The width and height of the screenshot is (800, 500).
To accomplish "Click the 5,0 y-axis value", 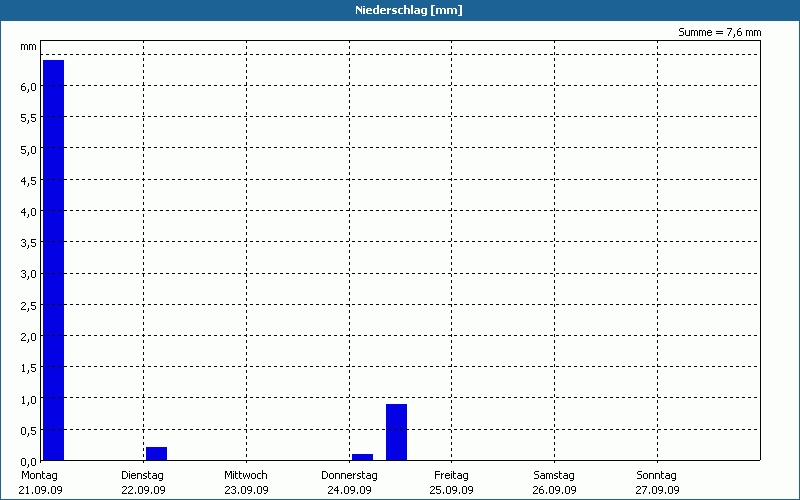I will point(29,149).
